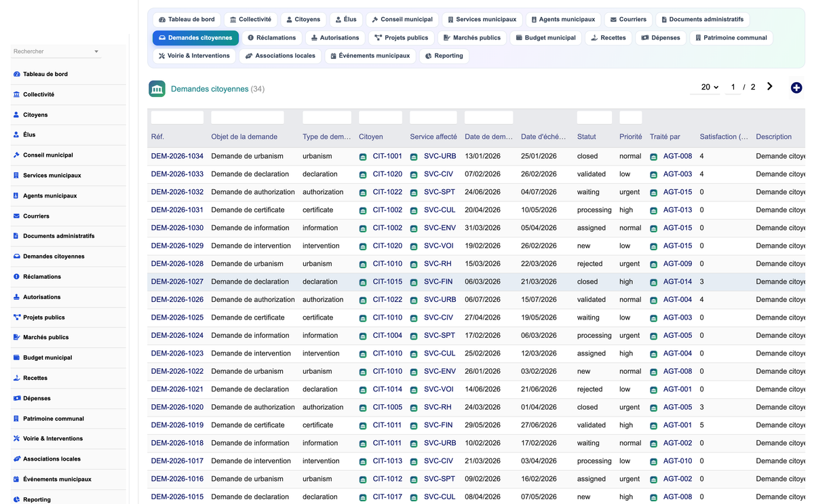Click the Tableau de bord sidebar icon

pyautogui.click(x=16, y=74)
